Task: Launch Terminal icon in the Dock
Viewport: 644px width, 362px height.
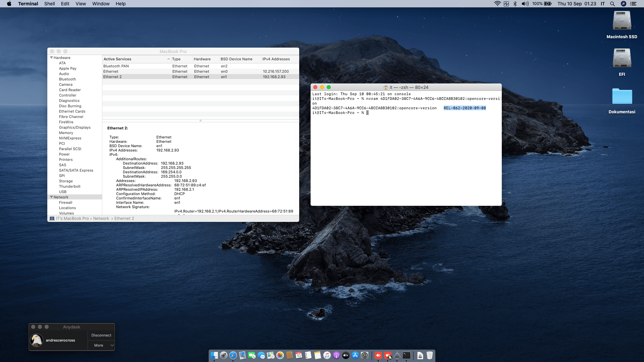Action: [407, 355]
